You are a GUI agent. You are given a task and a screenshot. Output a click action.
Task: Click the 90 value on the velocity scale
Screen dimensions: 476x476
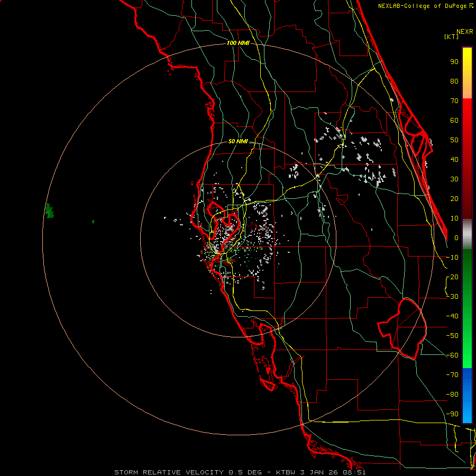pos(454,62)
